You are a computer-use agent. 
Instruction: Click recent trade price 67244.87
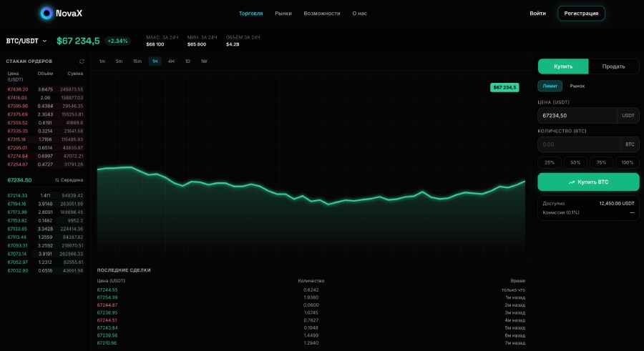[x=107, y=305]
